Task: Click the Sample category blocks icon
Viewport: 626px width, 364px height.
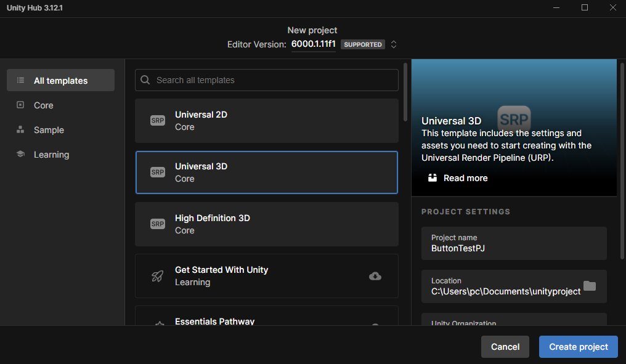Action: [x=20, y=130]
